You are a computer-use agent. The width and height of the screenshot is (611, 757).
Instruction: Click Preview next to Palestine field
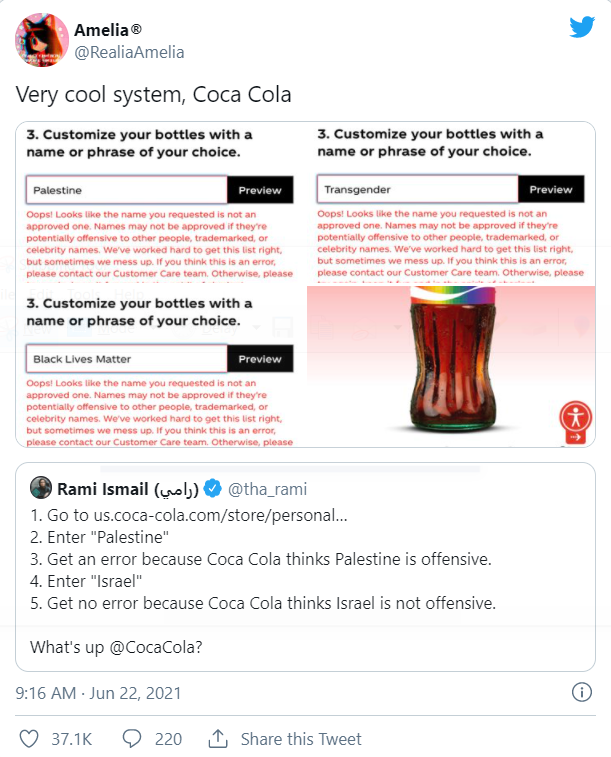(x=260, y=190)
